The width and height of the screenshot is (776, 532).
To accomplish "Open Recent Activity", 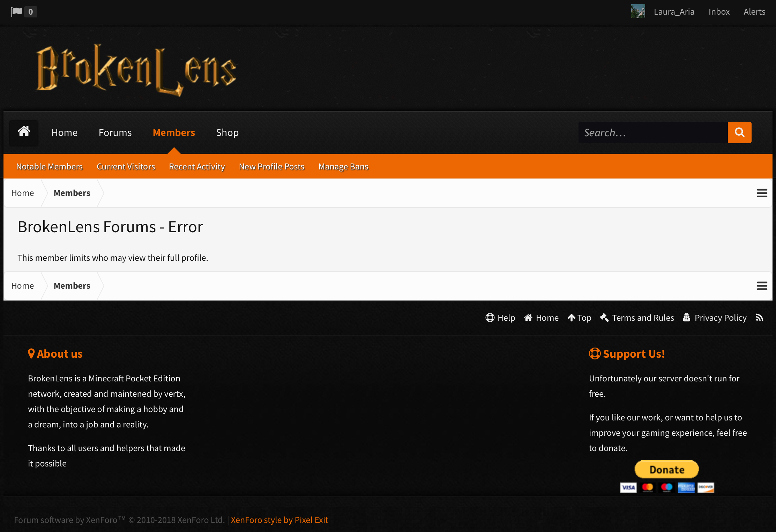I will click(197, 167).
